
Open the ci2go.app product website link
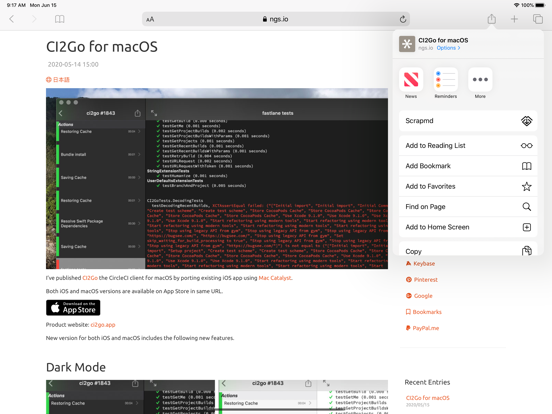coord(103,325)
